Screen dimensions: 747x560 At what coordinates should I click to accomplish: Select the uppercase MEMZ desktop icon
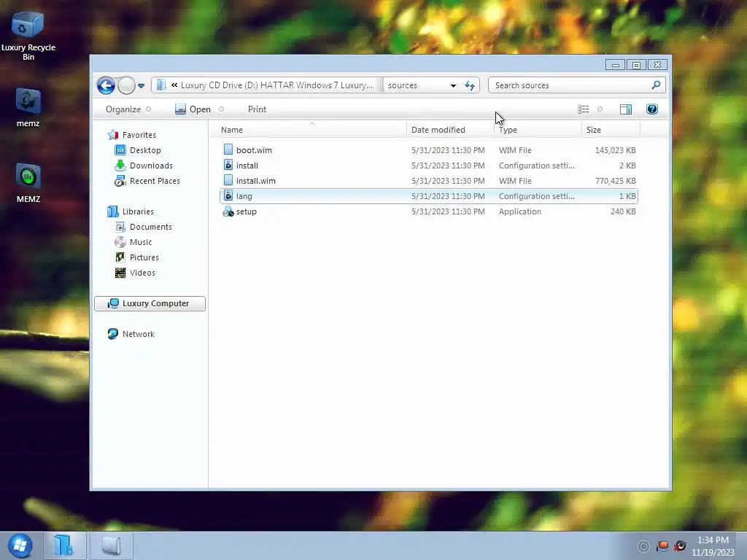28,183
